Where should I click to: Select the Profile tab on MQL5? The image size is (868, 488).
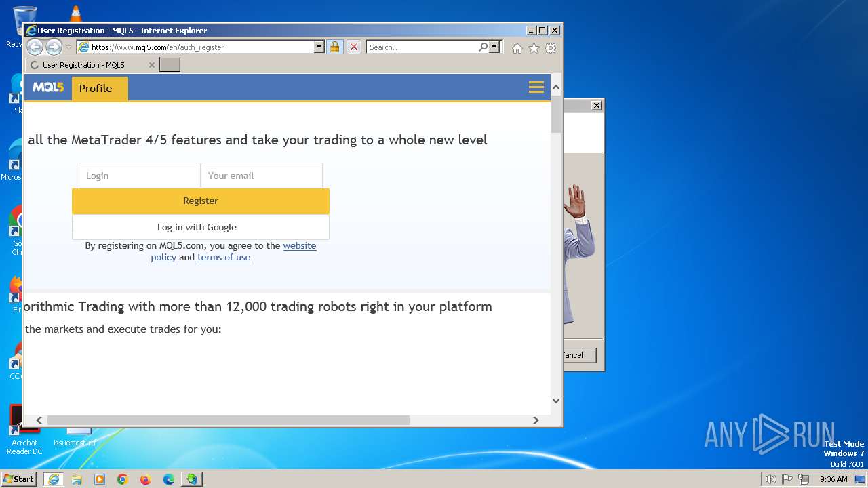100,88
